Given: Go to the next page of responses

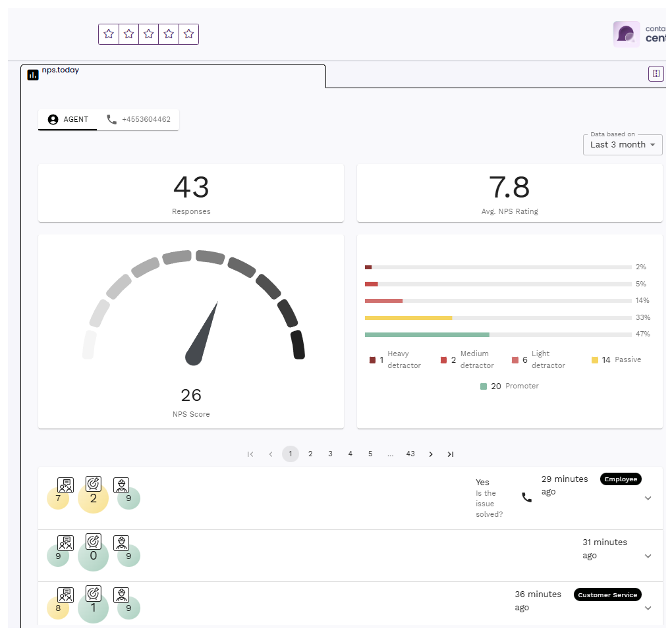Looking at the screenshot, I should point(431,454).
